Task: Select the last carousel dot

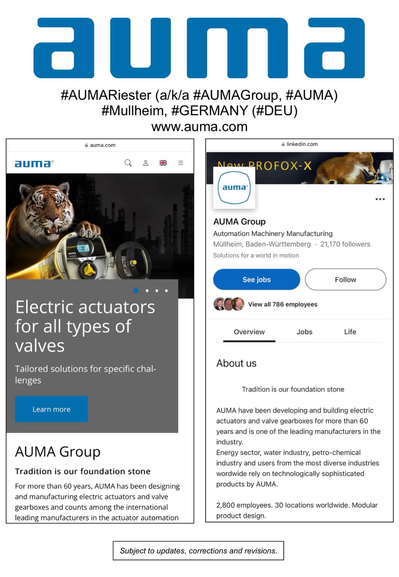Action: coord(166,291)
